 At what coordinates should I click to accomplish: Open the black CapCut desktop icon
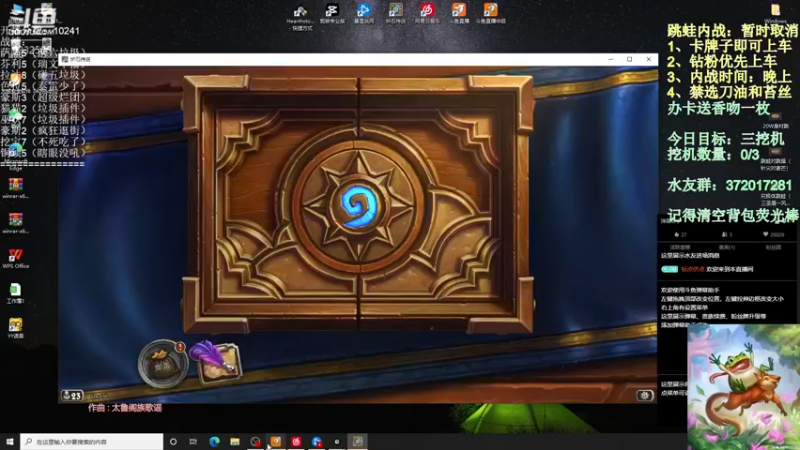[332, 14]
